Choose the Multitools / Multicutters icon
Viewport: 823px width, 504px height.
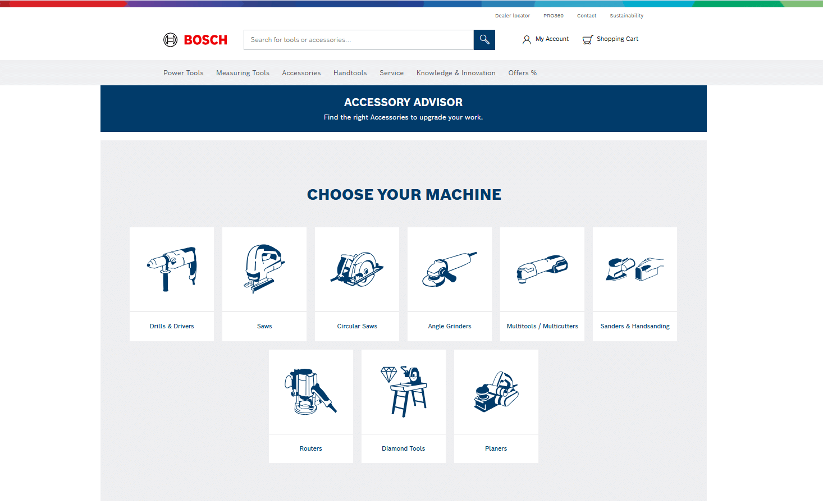(542, 270)
